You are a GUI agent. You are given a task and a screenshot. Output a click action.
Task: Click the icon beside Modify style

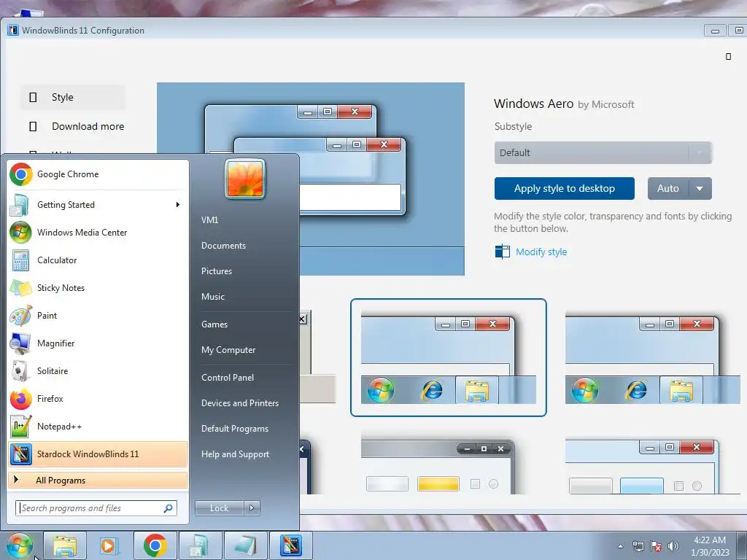coord(502,252)
